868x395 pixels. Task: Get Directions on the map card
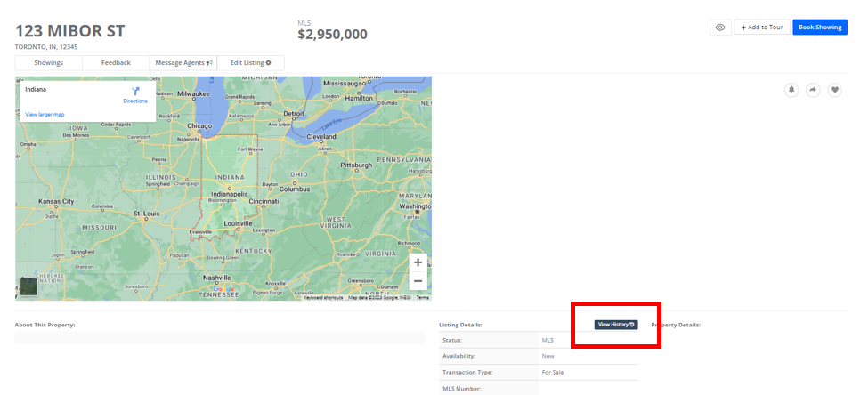tap(135, 95)
